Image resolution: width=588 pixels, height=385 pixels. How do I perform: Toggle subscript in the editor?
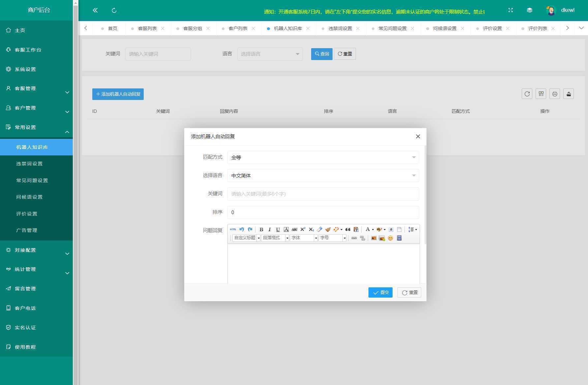coord(311,229)
